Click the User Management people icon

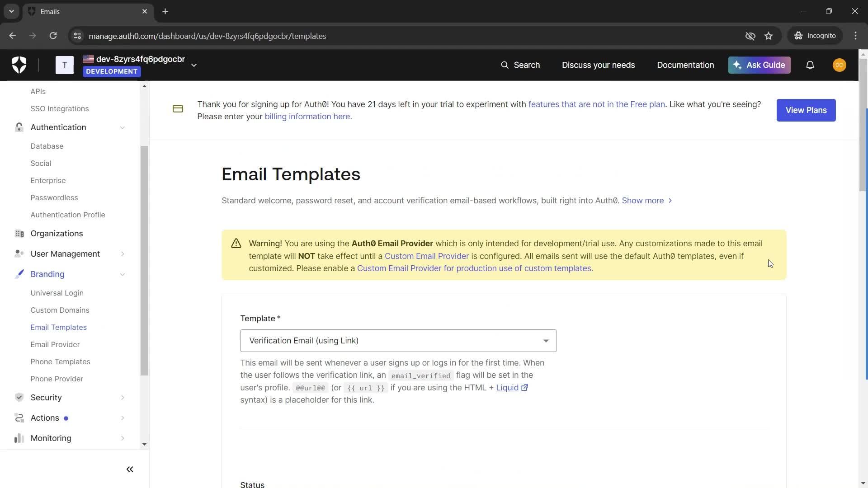pos(19,254)
